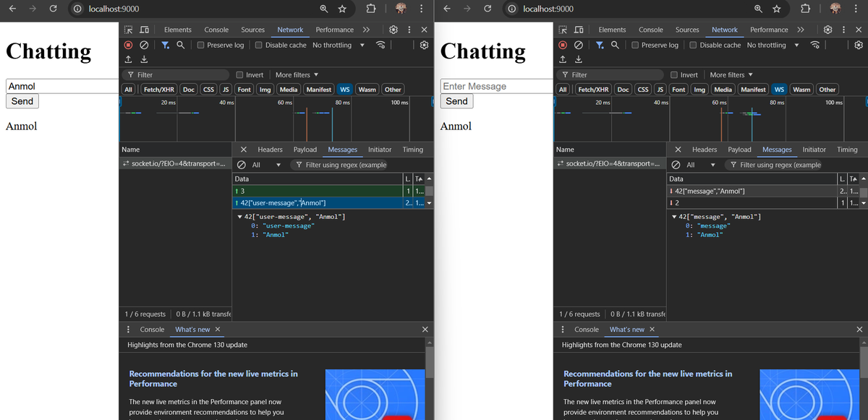Viewport: 868px width, 420px height.
Task: Click the Send button in right window page
Action: [x=457, y=101]
